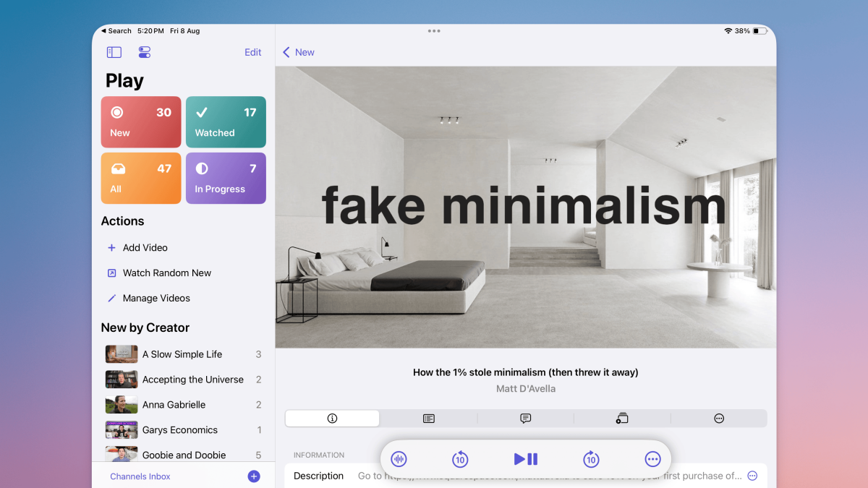The height and width of the screenshot is (488, 868).
Task: Choose Add Video action
Action: coord(145,247)
